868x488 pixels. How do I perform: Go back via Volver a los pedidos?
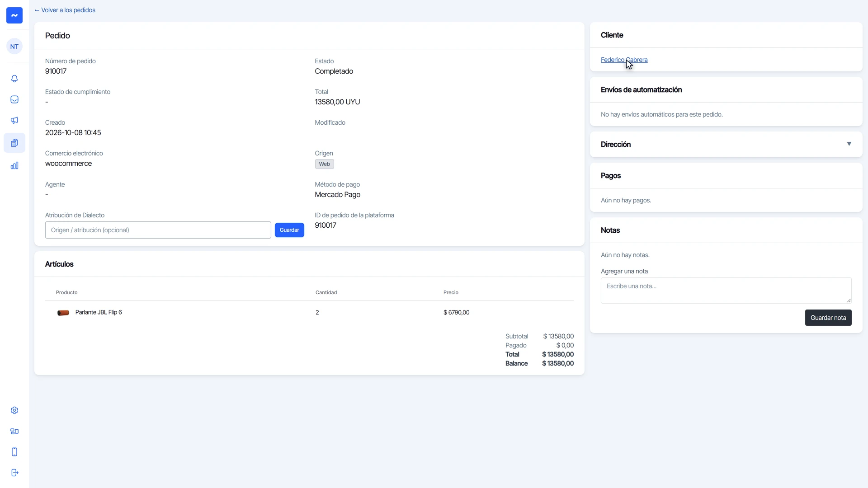pos(65,10)
